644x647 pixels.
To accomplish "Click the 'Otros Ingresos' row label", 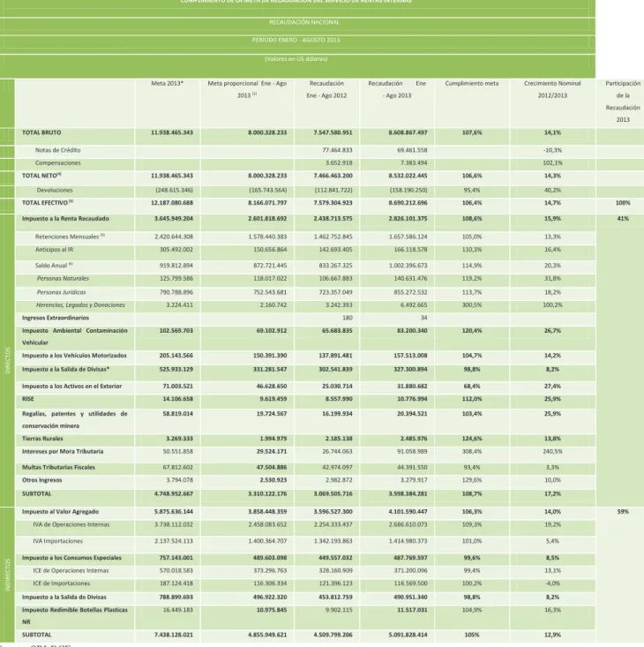I will pos(42,480).
